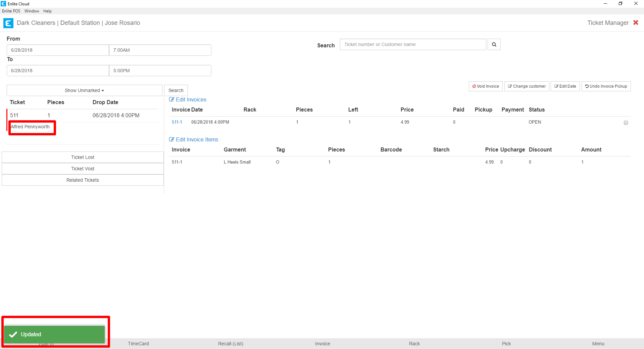The image size is (644, 349).
Task: Focus the ticket number or customer name field
Action: click(413, 44)
